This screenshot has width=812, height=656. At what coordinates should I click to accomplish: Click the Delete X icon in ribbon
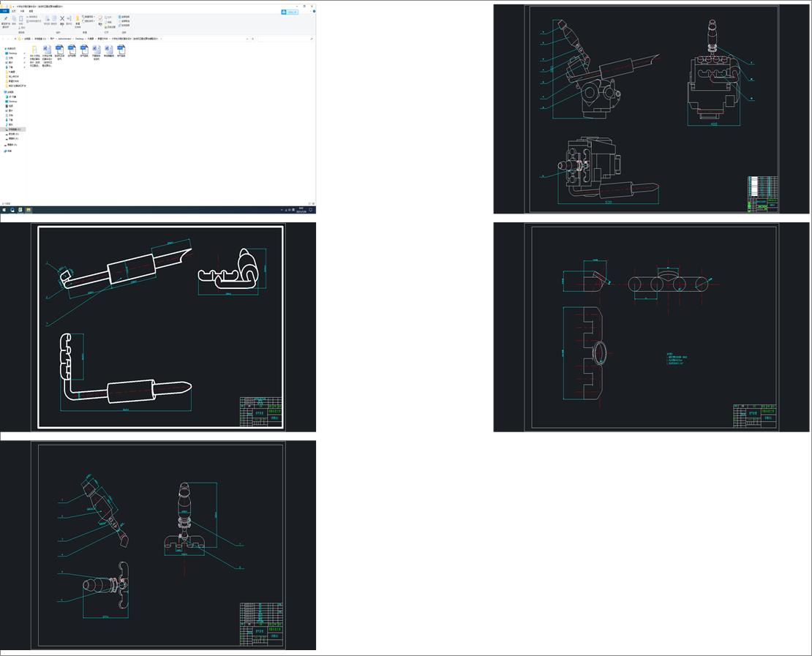62,19
